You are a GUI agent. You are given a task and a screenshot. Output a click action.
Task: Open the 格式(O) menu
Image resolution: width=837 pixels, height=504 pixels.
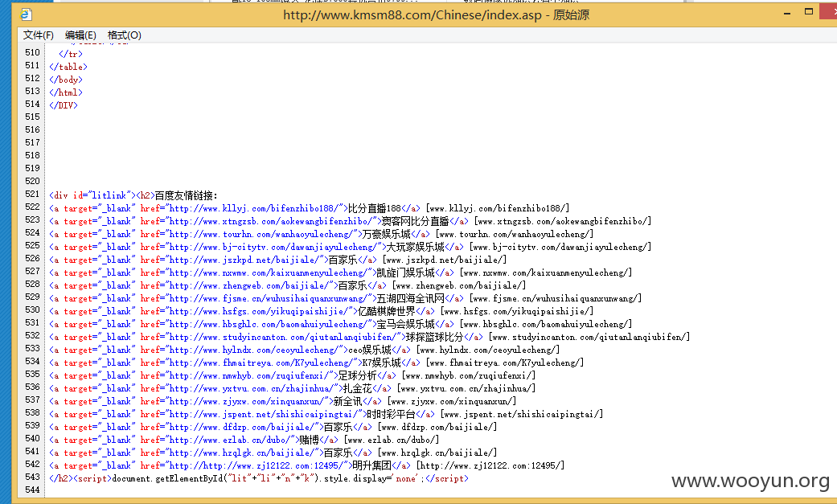click(x=124, y=35)
